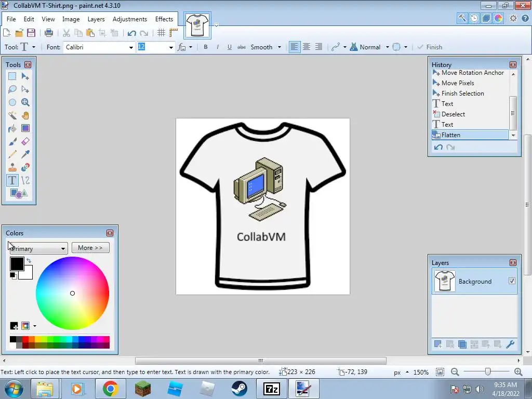The image size is (532, 399).
Task: Select the Clone Stamp tool
Action: 12,167
